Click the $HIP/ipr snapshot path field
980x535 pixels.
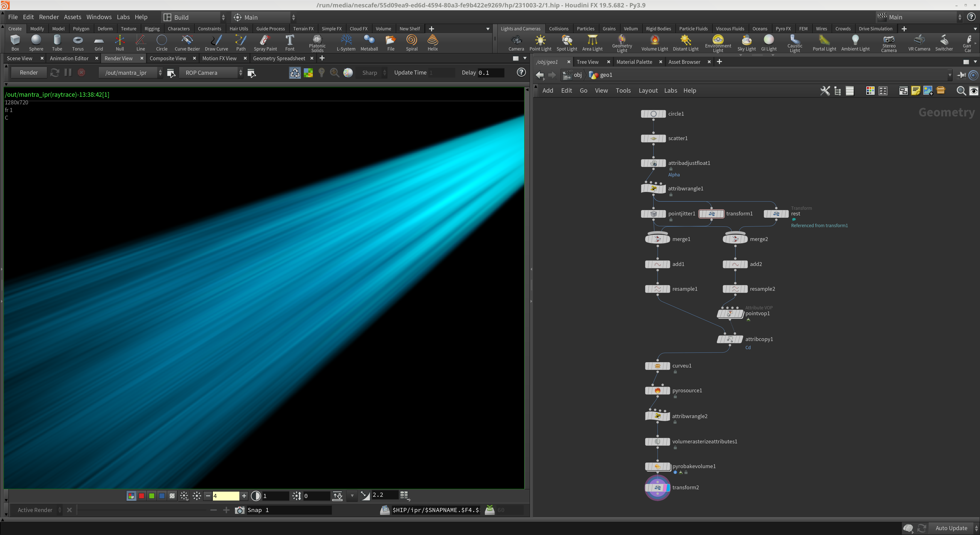[436, 510]
